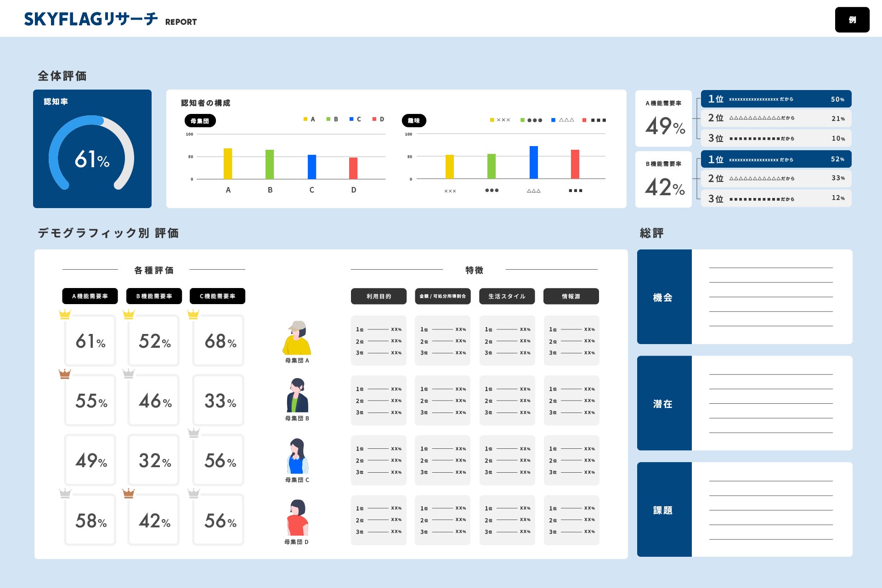Image resolution: width=882 pixels, height=588 pixels.
Task: Click blue C bar in the 母集団 chart
Action: pos(312,167)
